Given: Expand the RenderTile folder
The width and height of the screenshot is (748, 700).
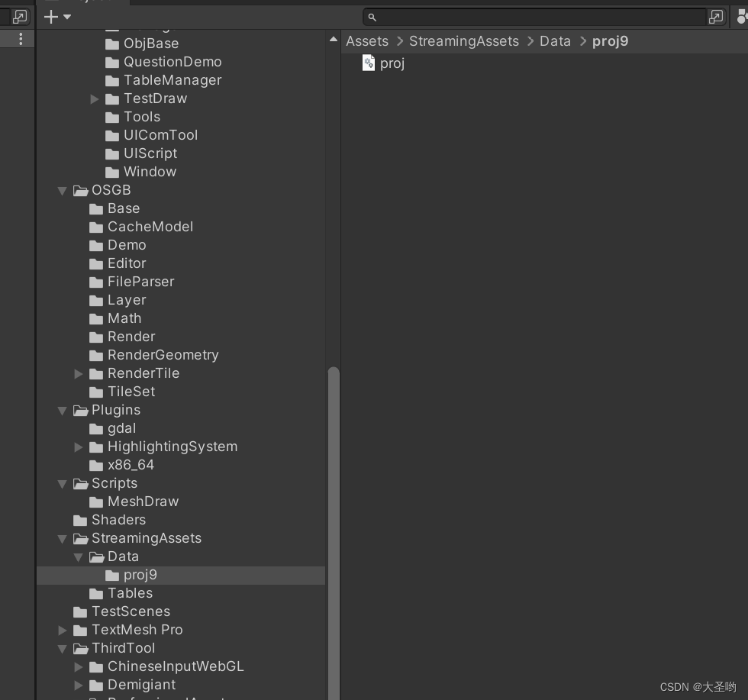Looking at the screenshot, I should (79, 373).
